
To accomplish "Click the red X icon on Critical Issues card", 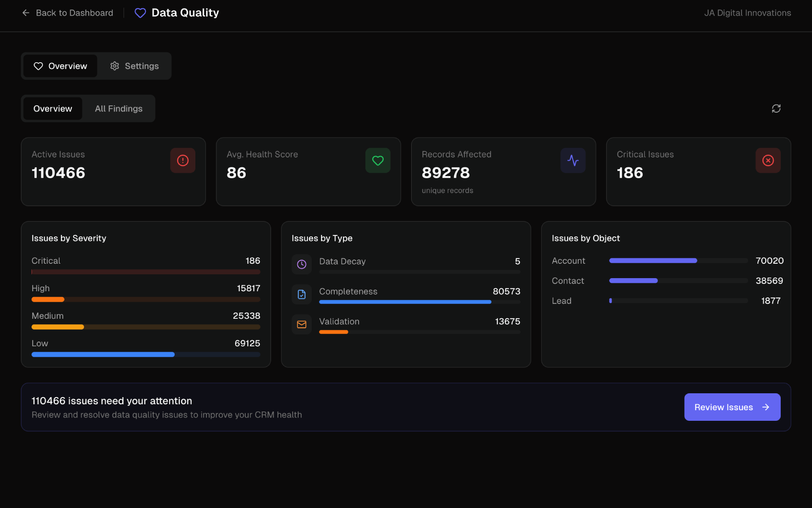I will point(768,160).
